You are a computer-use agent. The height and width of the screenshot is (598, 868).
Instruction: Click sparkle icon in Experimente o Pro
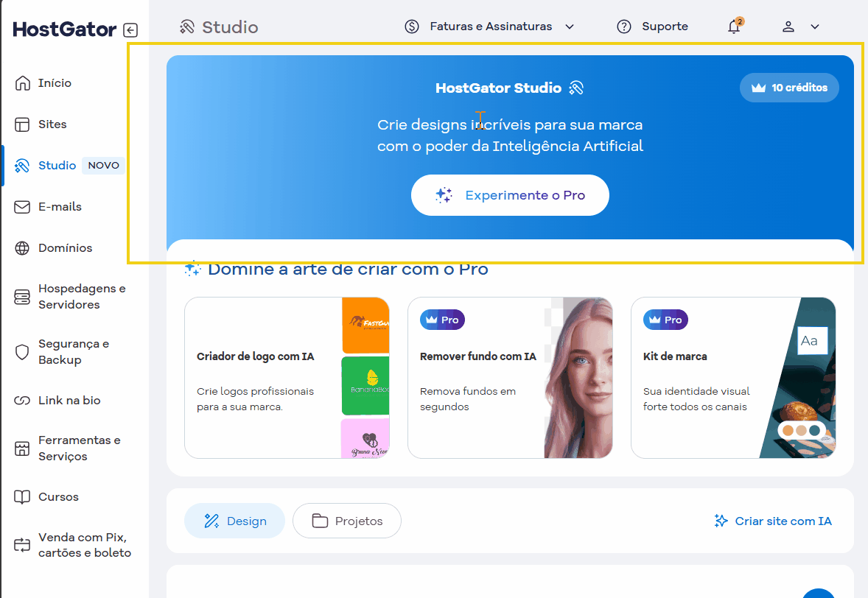tap(444, 195)
